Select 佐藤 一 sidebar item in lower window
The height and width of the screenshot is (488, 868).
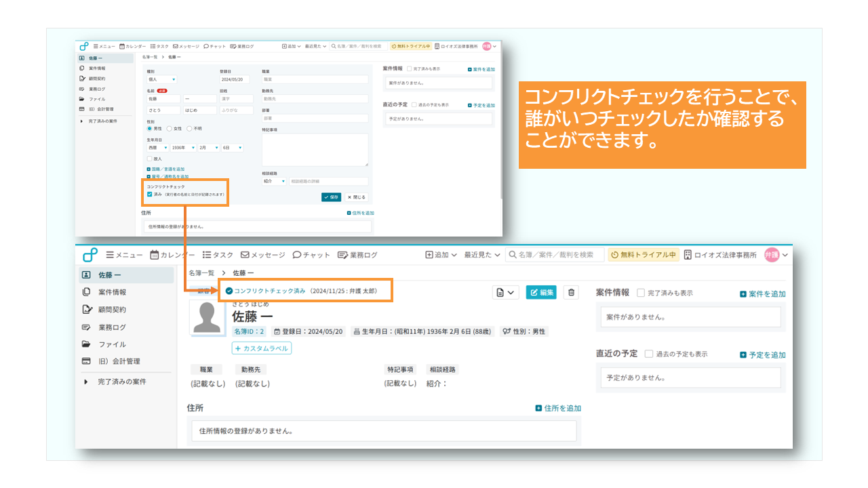point(125,275)
